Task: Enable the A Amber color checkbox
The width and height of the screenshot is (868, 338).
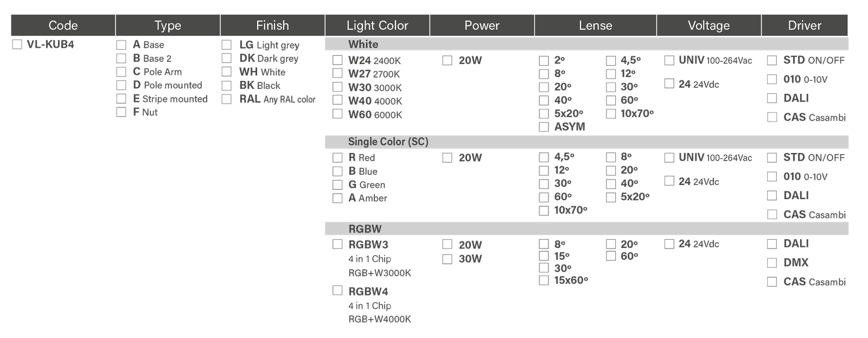Action: pos(337,198)
